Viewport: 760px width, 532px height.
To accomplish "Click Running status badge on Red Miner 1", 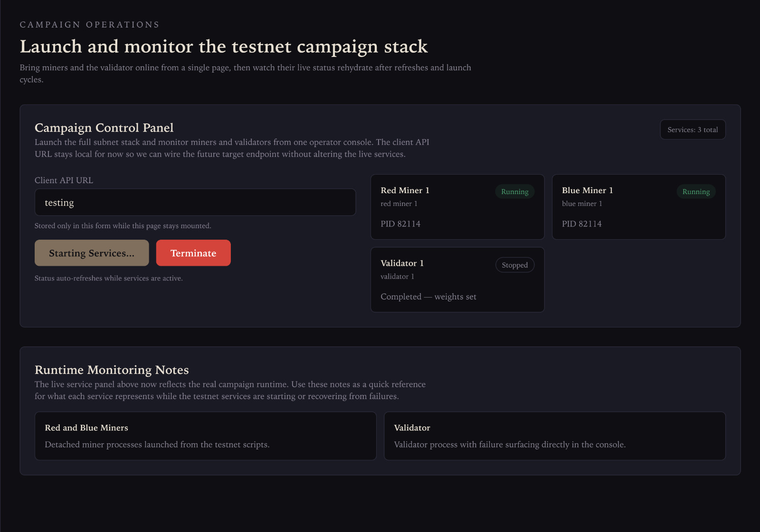I will (x=514, y=192).
